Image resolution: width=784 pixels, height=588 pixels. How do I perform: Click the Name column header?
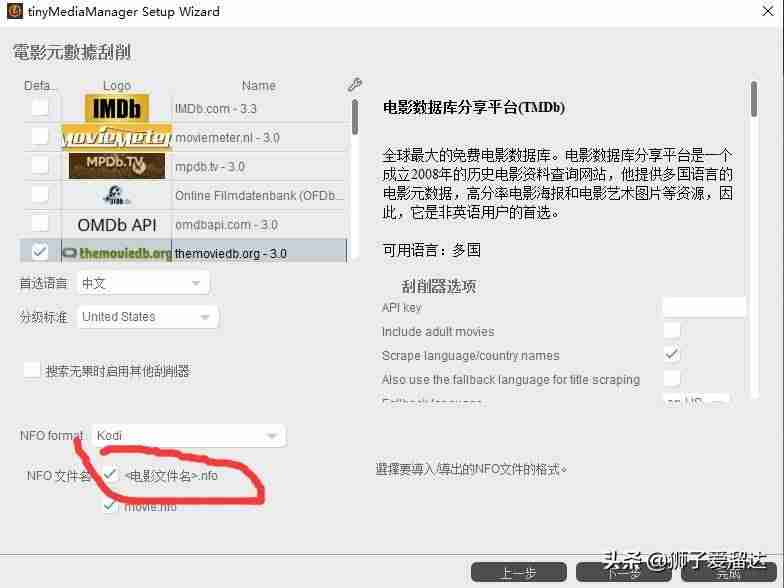tap(258, 86)
